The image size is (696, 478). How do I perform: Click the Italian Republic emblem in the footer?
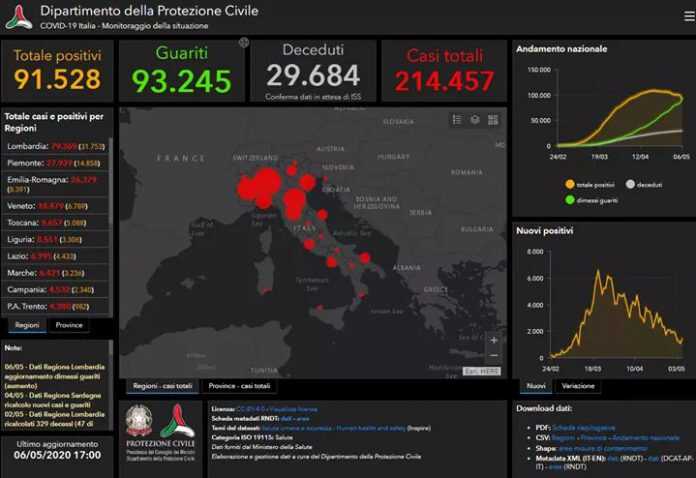(x=139, y=420)
